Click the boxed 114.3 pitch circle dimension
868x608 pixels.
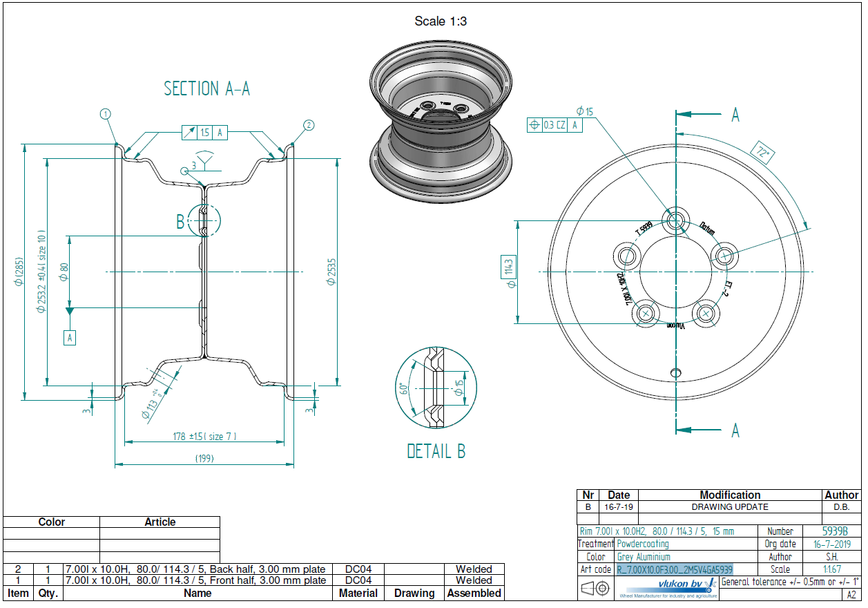[x=509, y=267]
